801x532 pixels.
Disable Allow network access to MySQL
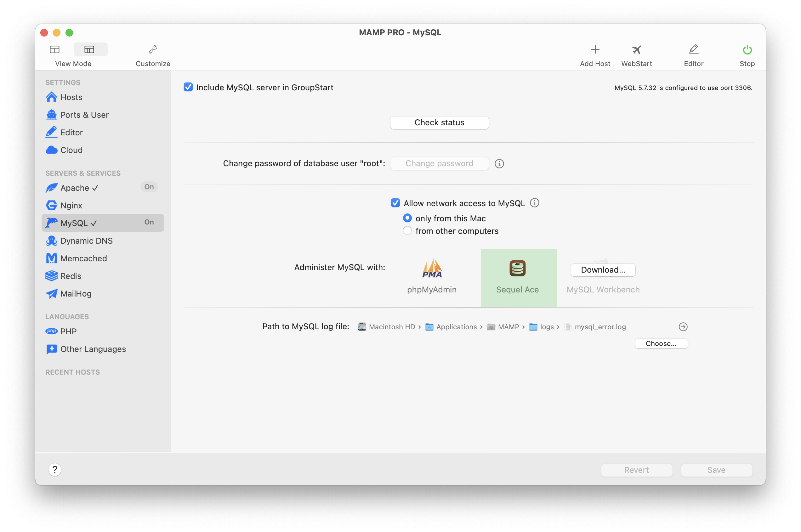point(395,203)
